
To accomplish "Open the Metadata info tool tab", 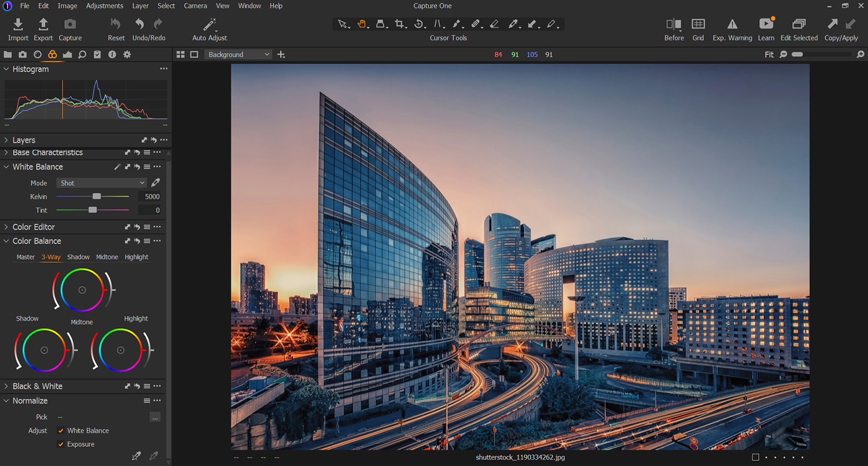I will 112,54.
